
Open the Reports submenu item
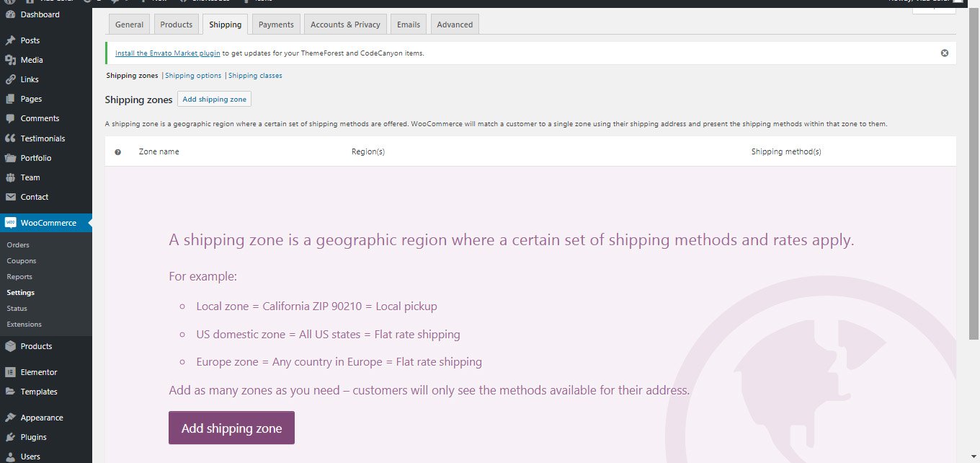click(x=19, y=277)
